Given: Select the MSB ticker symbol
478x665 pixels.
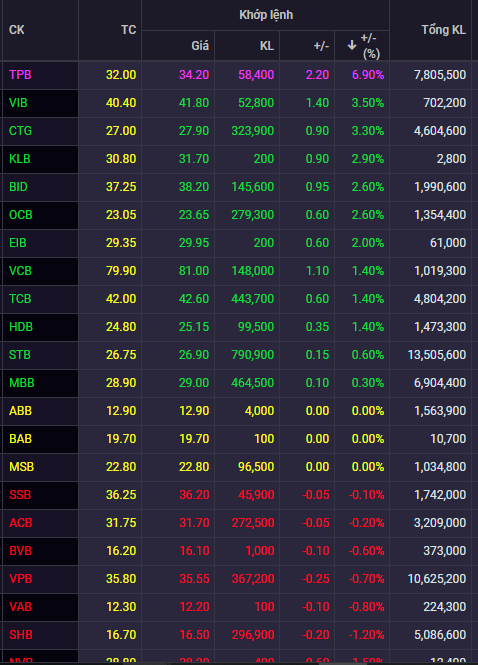Looking at the screenshot, I should coord(21,467).
